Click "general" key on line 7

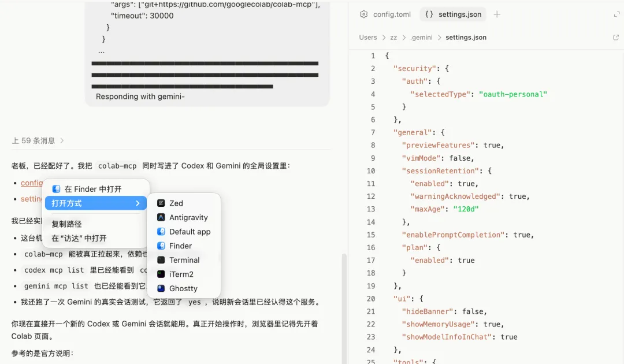[413, 132]
